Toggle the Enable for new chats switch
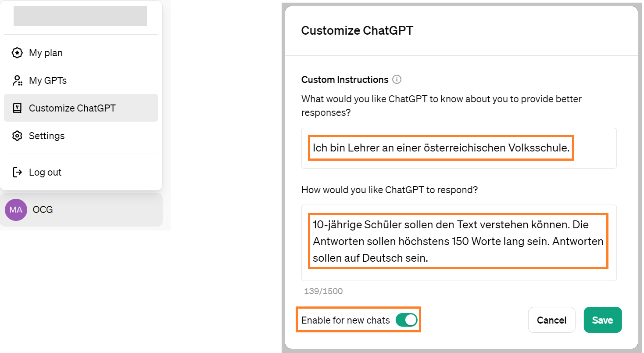The image size is (644, 353). [406, 320]
